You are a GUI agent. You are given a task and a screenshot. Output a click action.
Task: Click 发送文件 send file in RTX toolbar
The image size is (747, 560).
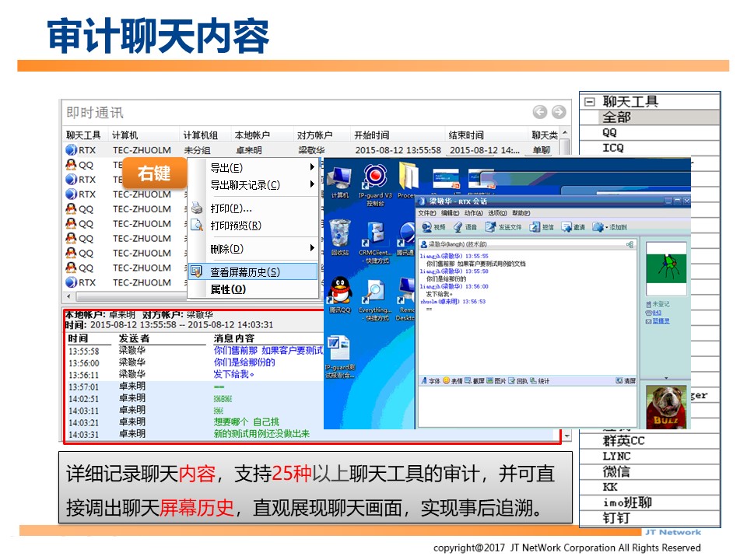503,227
